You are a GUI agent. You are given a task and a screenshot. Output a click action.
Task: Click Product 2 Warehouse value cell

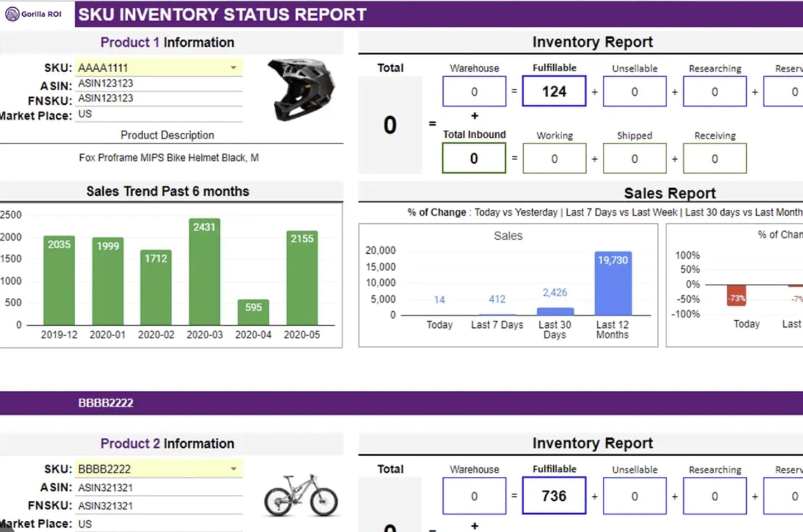[x=475, y=496]
